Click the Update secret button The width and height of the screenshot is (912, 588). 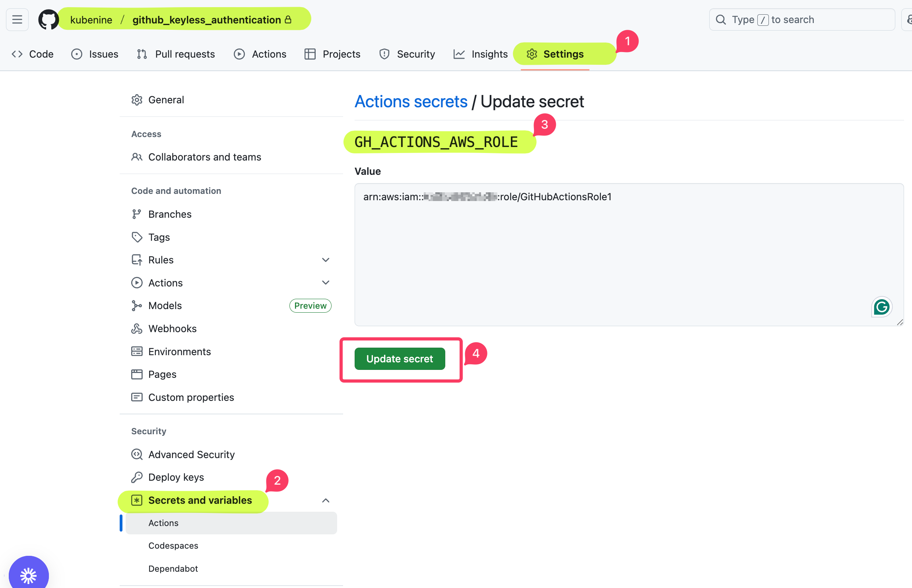(399, 359)
